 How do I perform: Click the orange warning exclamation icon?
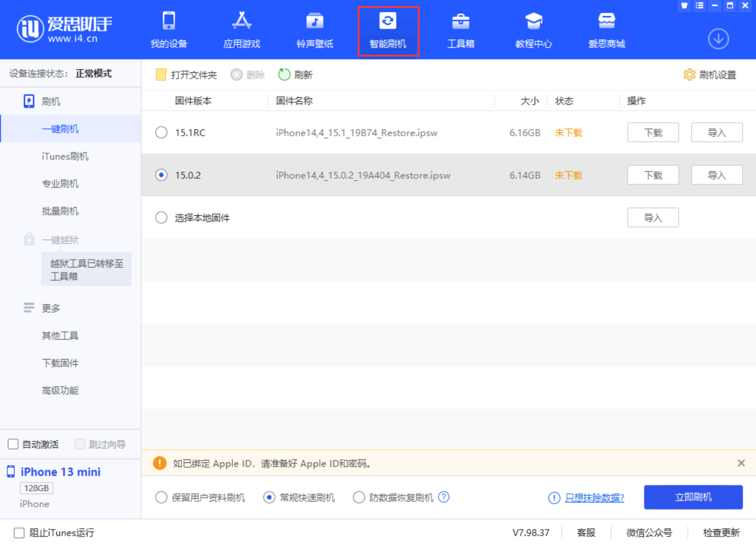point(159,463)
